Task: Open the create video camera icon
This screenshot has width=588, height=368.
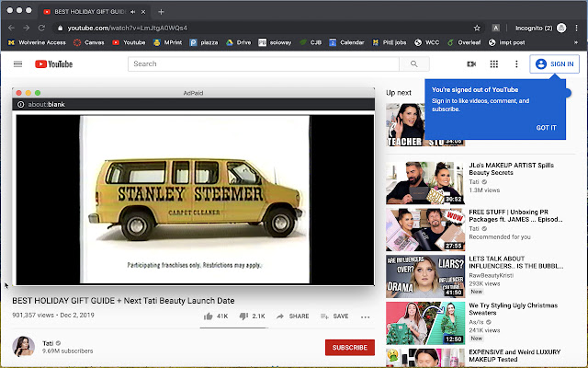Action: tap(471, 63)
